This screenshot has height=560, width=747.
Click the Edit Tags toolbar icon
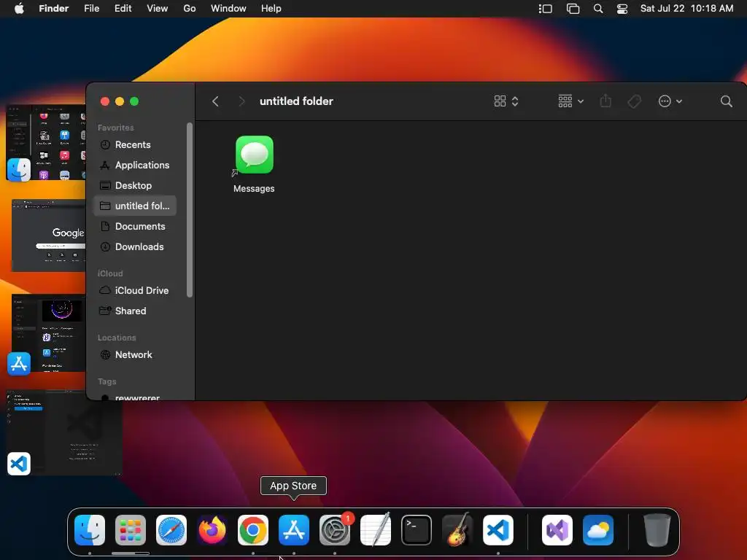click(x=634, y=101)
